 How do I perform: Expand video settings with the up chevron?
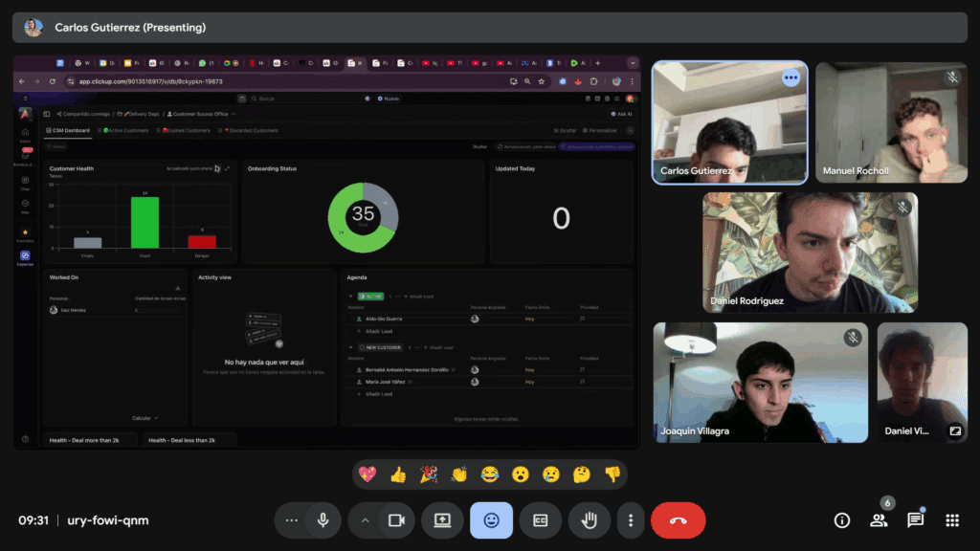coord(365,520)
